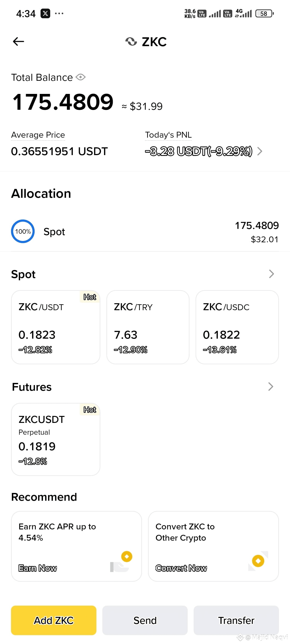
Task: Open the ZKC/USDT spot pair card
Action: coord(56,327)
